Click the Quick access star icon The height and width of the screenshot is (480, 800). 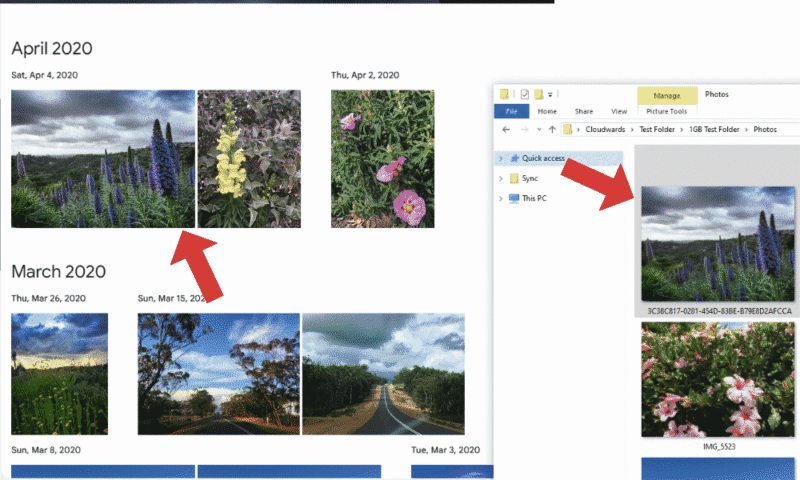point(515,158)
